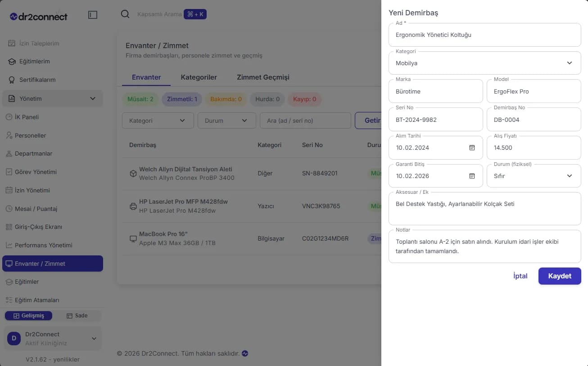Collapse the sidebar panel icon
This screenshot has height=366, width=588.
pyautogui.click(x=93, y=15)
